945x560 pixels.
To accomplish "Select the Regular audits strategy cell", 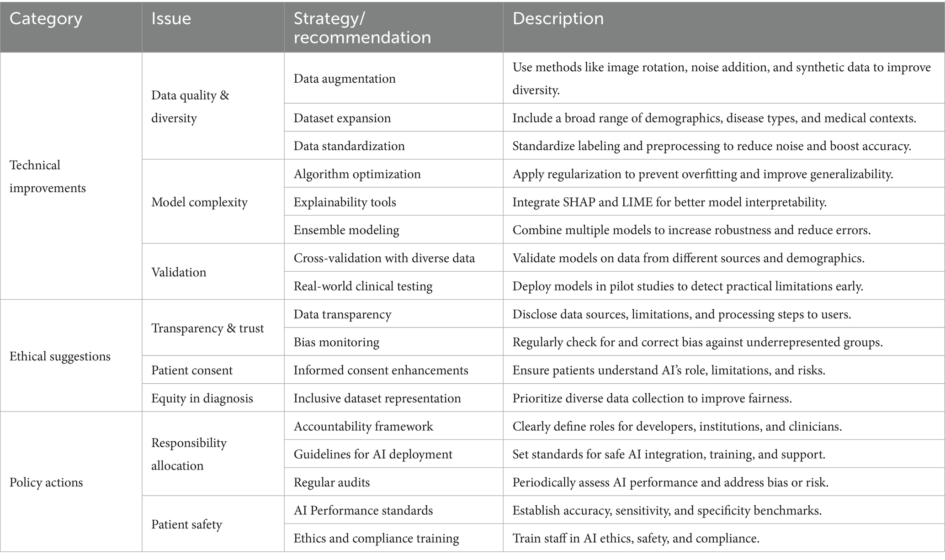I will (x=332, y=482).
